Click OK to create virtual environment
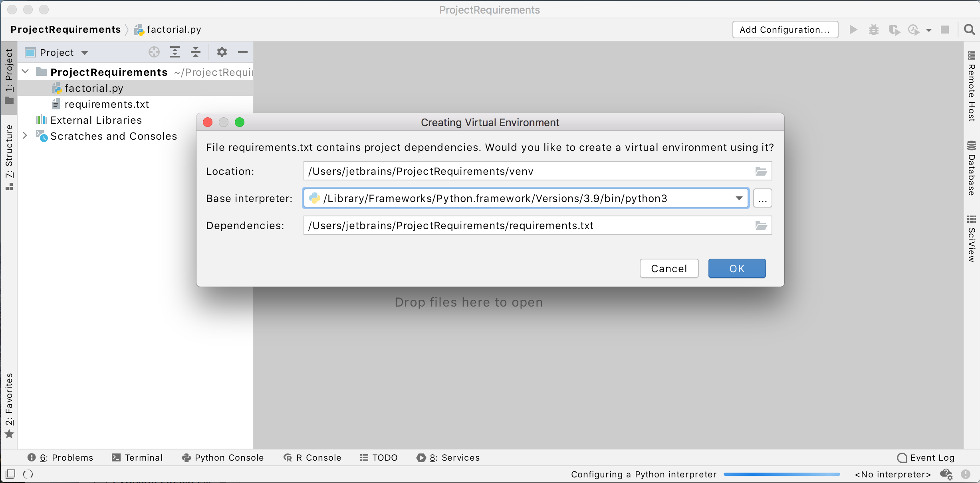The height and width of the screenshot is (483, 980). [736, 268]
